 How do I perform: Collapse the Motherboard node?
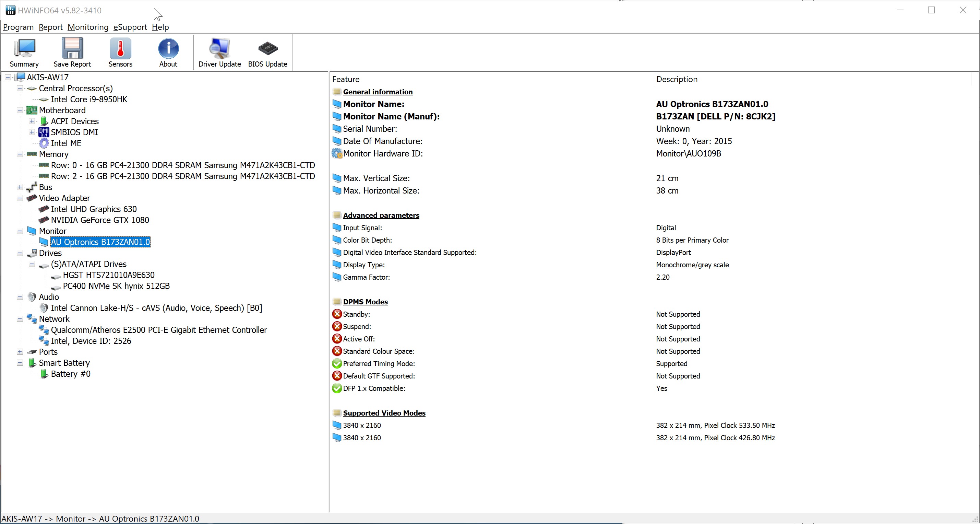tap(20, 110)
